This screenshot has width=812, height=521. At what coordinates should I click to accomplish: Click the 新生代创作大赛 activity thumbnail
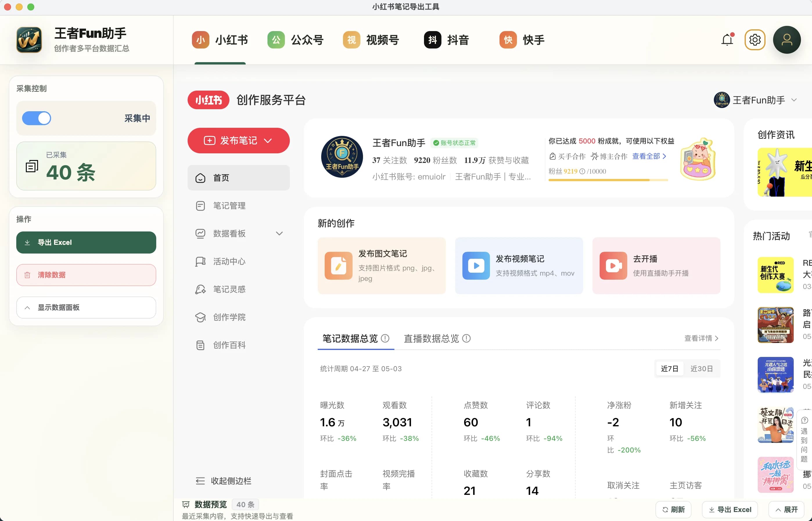[x=775, y=275]
